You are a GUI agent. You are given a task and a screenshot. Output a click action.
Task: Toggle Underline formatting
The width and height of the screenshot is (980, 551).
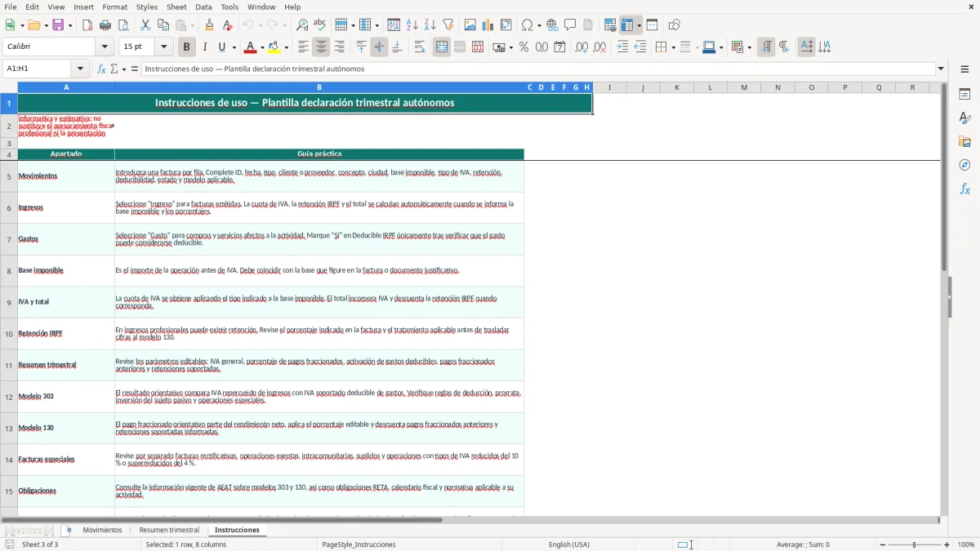coord(221,47)
